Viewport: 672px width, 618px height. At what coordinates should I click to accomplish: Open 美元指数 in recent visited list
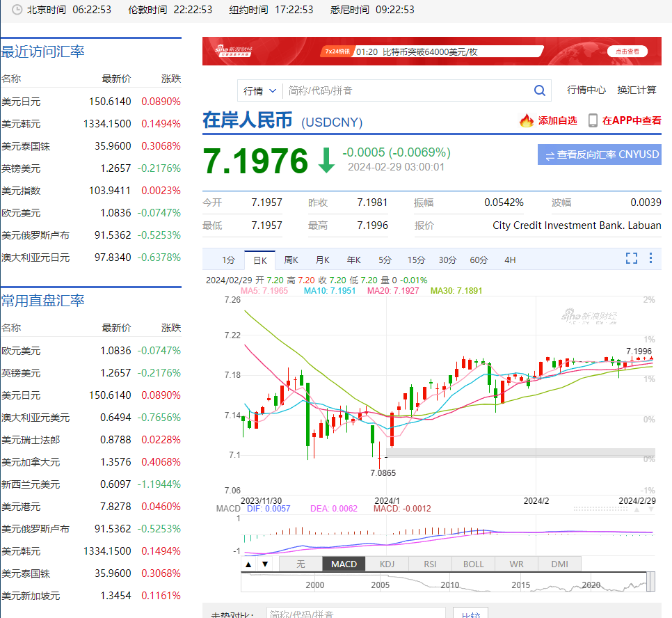point(21,191)
